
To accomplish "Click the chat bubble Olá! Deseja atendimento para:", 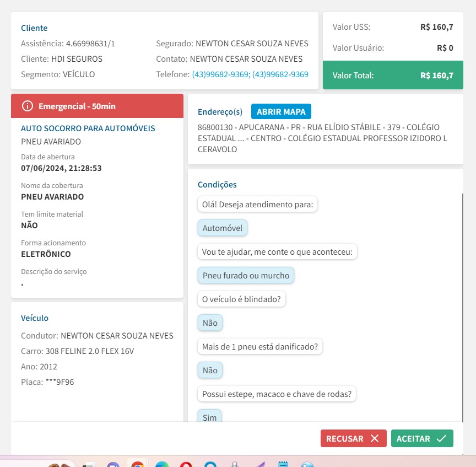I will [x=257, y=205].
